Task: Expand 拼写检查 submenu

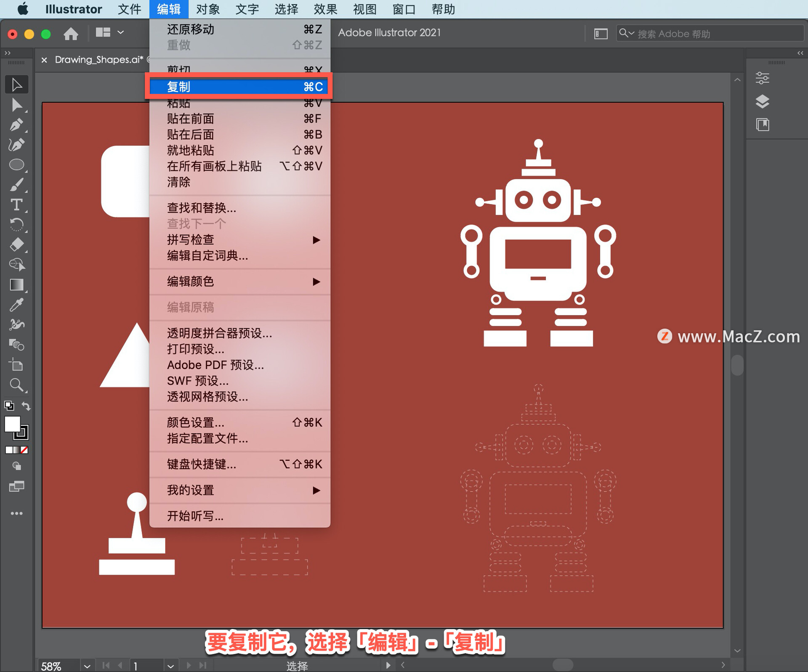Action: (x=239, y=240)
